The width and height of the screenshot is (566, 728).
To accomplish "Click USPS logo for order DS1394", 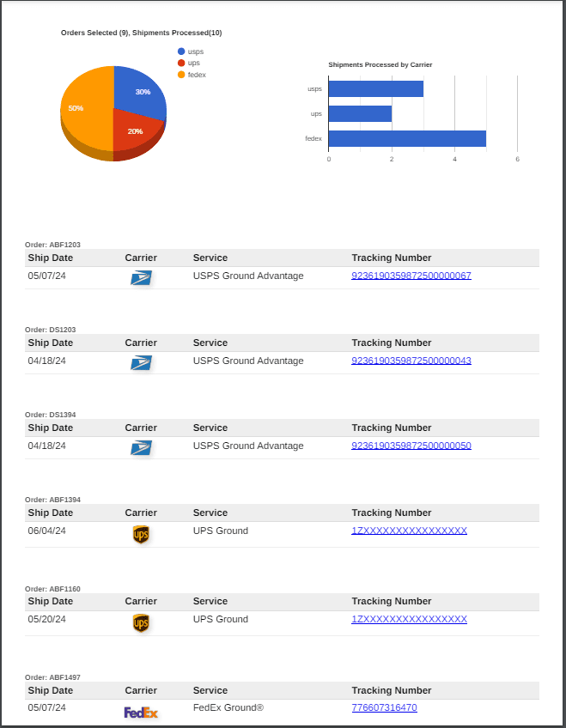I will click(141, 447).
